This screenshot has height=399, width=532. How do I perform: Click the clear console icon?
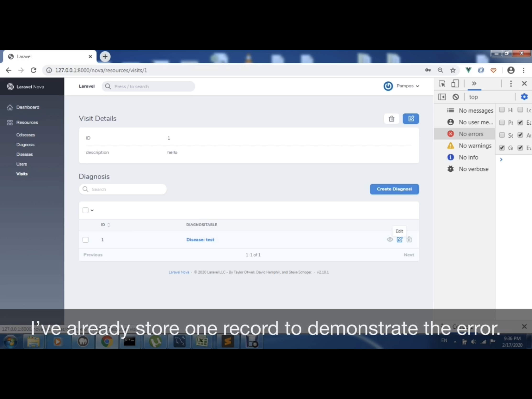pos(455,97)
